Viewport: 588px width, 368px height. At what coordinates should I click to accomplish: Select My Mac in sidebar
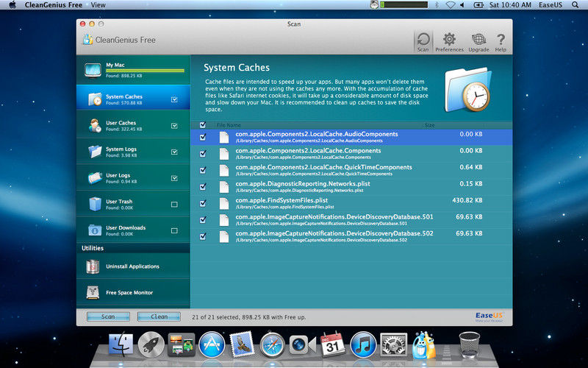click(x=133, y=70)
